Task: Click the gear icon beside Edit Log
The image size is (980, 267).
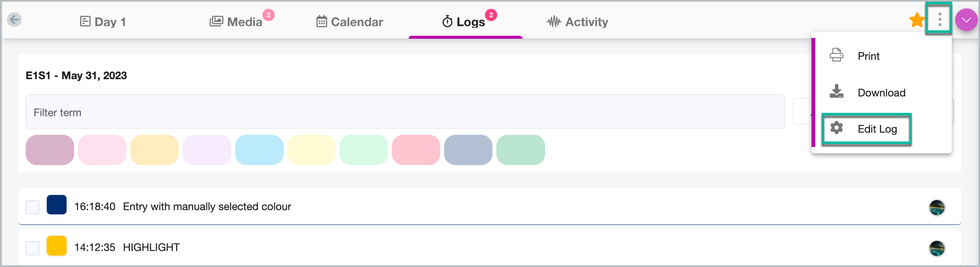Action: (836, 128)
